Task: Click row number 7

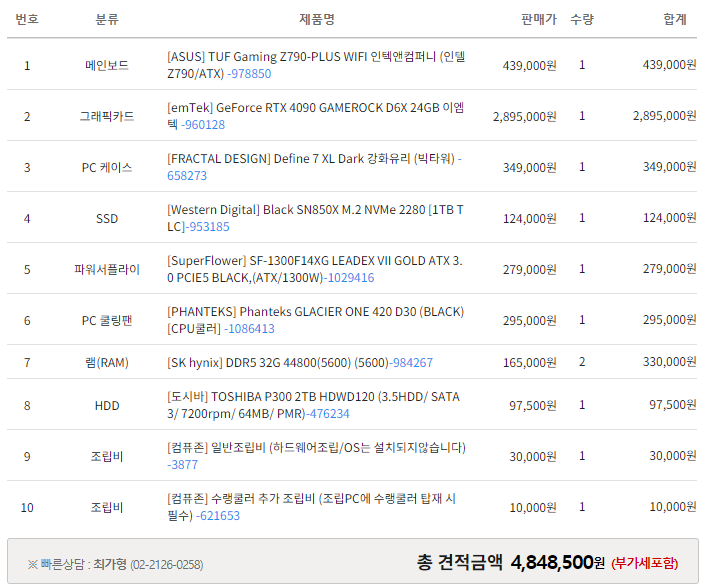Action: (x=27, y=363)
